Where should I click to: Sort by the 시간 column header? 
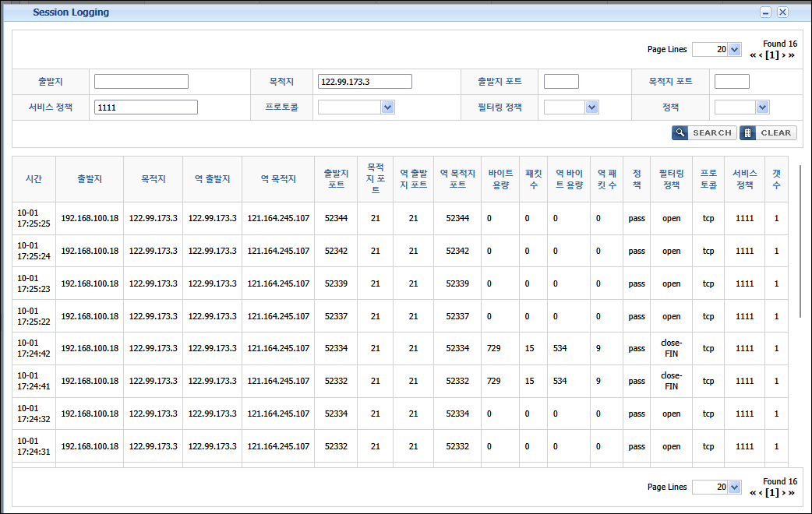point(34,179)
